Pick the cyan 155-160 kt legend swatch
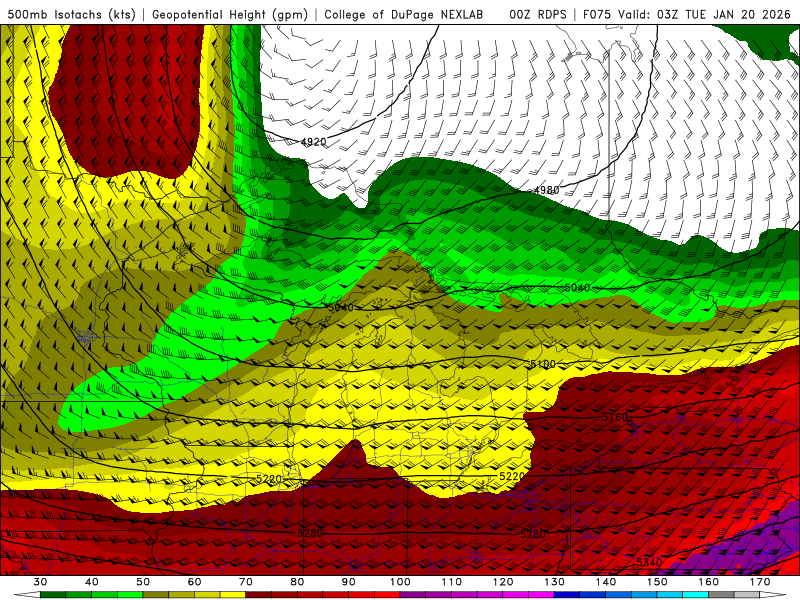 click(x=695, y=595)
